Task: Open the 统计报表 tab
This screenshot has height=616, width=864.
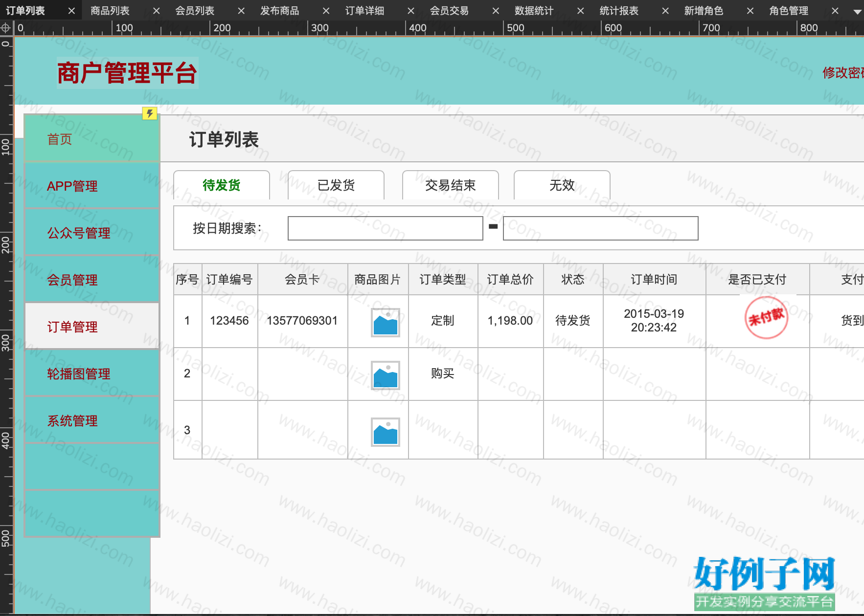Action: click(x=619, y=10)
